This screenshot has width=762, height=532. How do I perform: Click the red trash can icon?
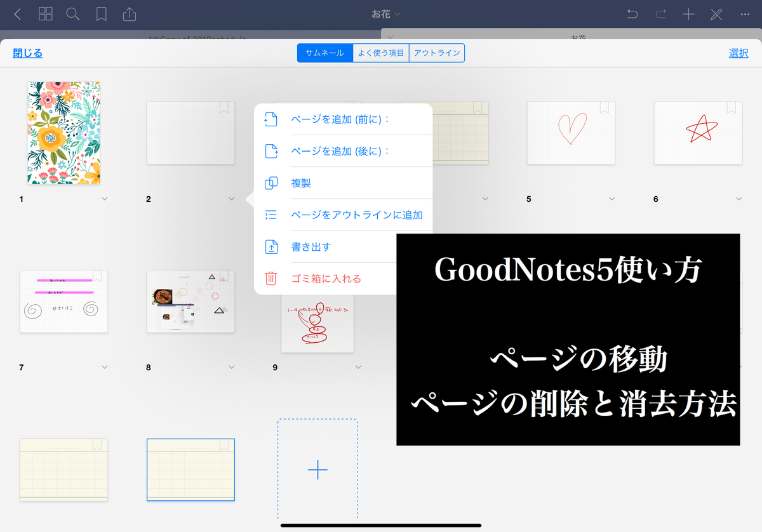coord(271,278)
